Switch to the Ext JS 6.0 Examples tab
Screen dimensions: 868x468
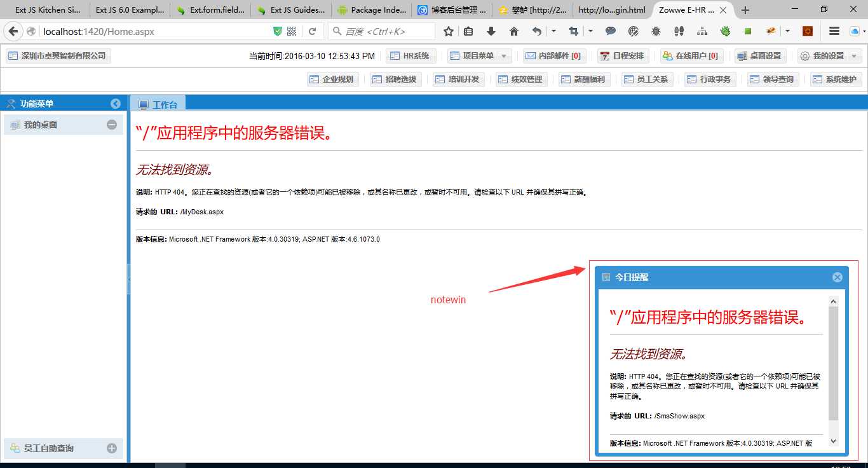point(130,10)
